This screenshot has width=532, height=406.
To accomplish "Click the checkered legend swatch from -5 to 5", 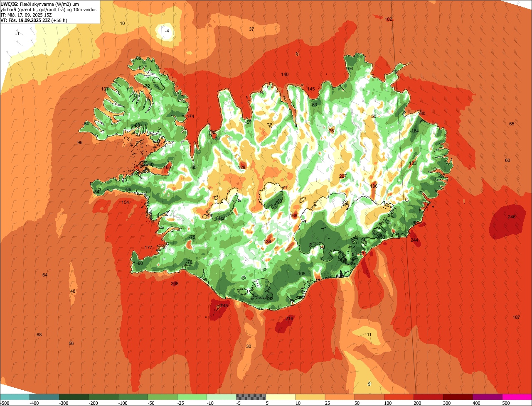I will pos(251,397).
